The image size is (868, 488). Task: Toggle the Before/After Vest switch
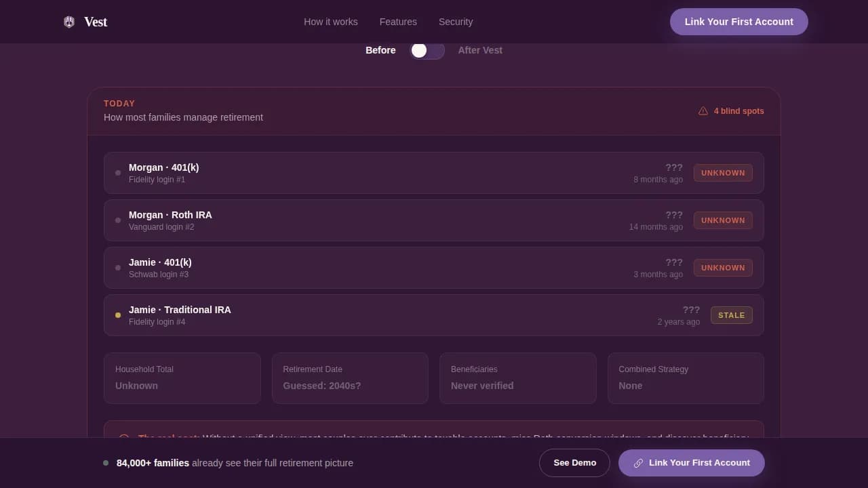pos(427,51)
